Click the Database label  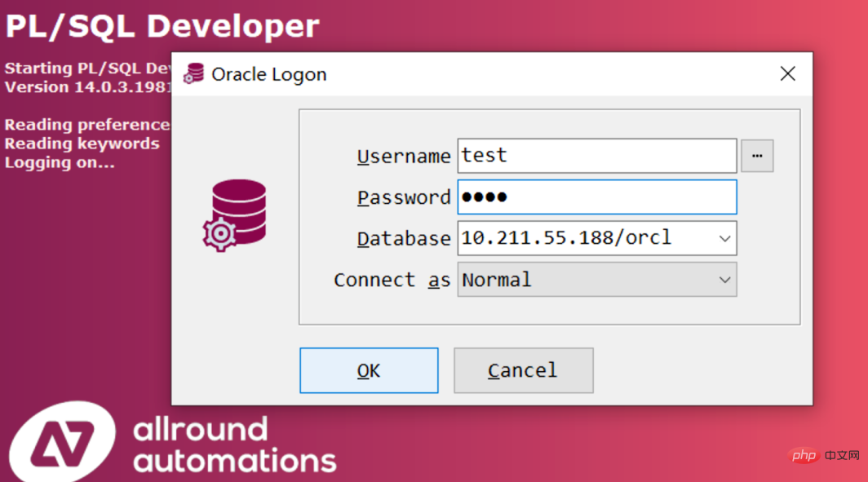tap(403, 239)
